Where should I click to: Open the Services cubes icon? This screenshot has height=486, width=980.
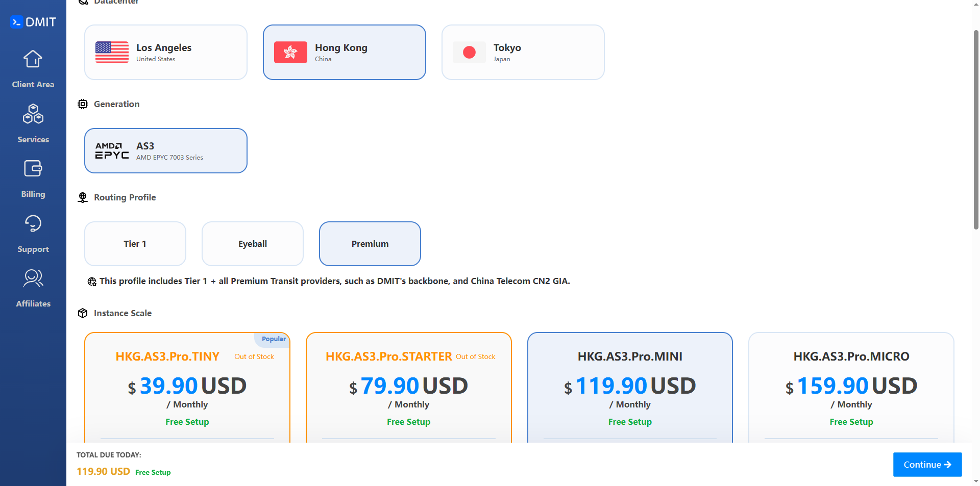(x=33, y=114)
